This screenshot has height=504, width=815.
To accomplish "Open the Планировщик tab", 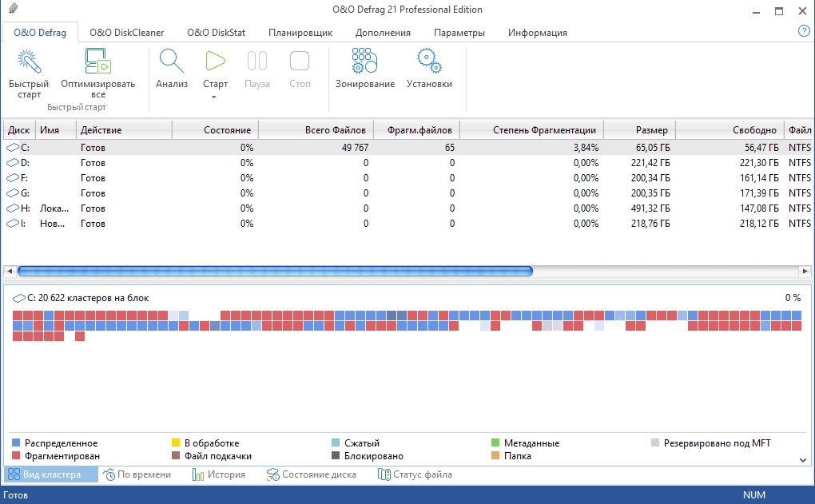I will coord(300,33).
